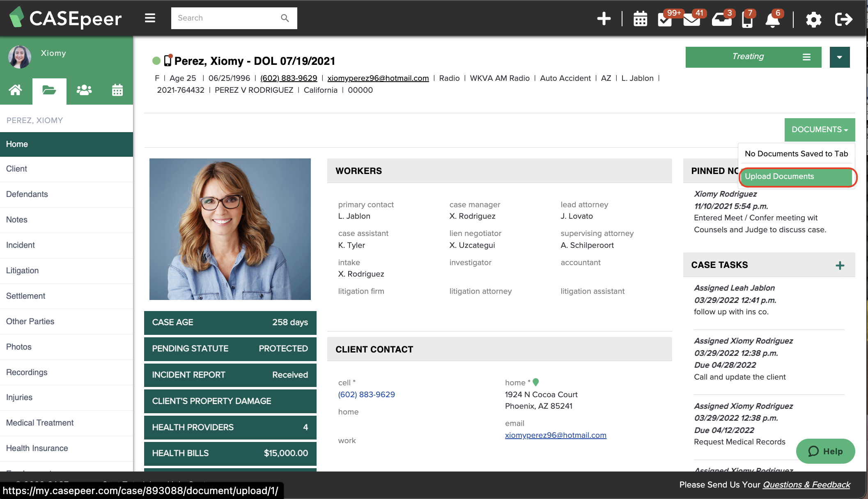The width and height of the screenshot is (868, 499).
Task: Click cell number in Client Contact
Action: pyautogui.click(x=366, y=395)
